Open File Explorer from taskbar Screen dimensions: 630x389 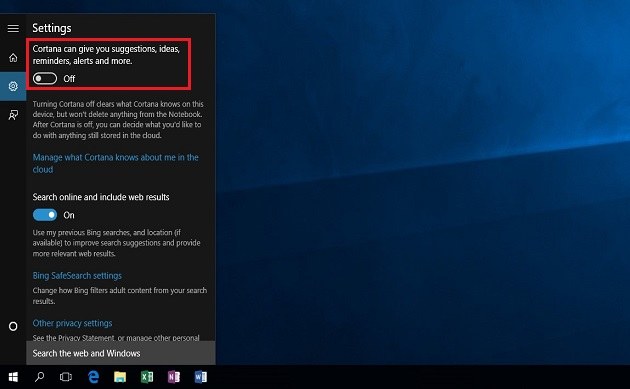pyautogui.click(x=120, y=377)
